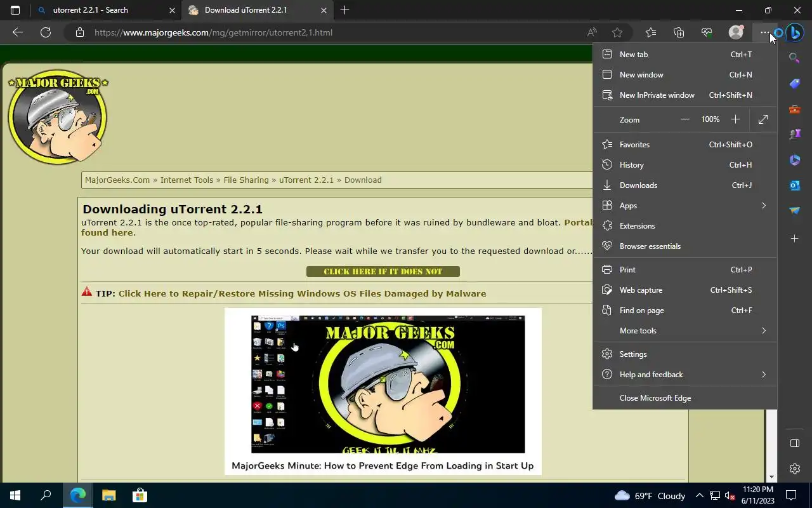The height and width of the screenshot is (508, 812).
Task: Open sidebar Outlook icon
Action: click(794, 185)
